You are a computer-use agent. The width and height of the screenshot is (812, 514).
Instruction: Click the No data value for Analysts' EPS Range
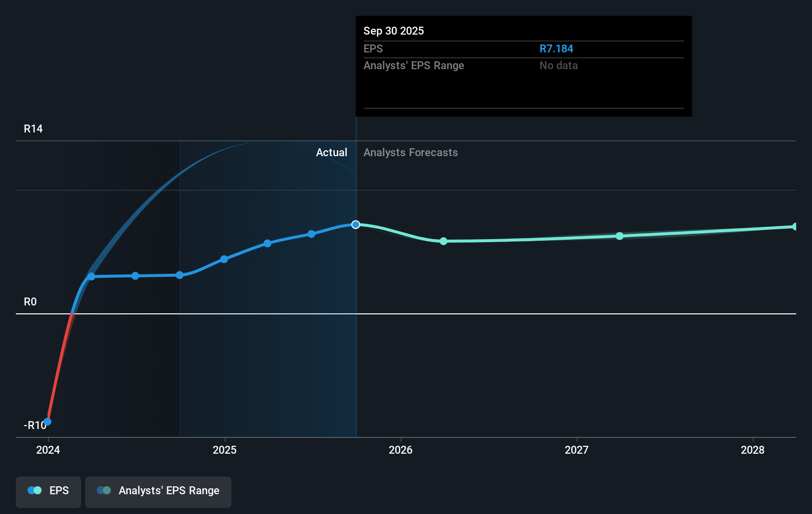coord(558,65)
